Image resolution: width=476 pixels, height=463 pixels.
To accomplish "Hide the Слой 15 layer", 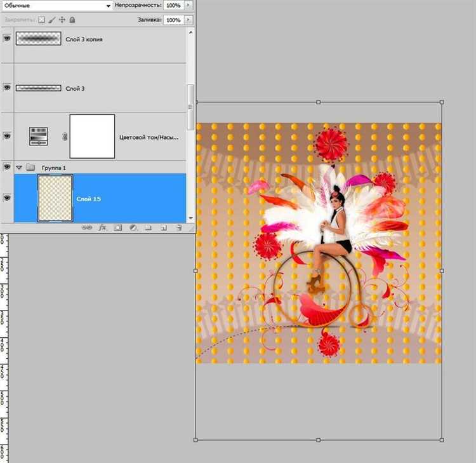I will [7, 198].
